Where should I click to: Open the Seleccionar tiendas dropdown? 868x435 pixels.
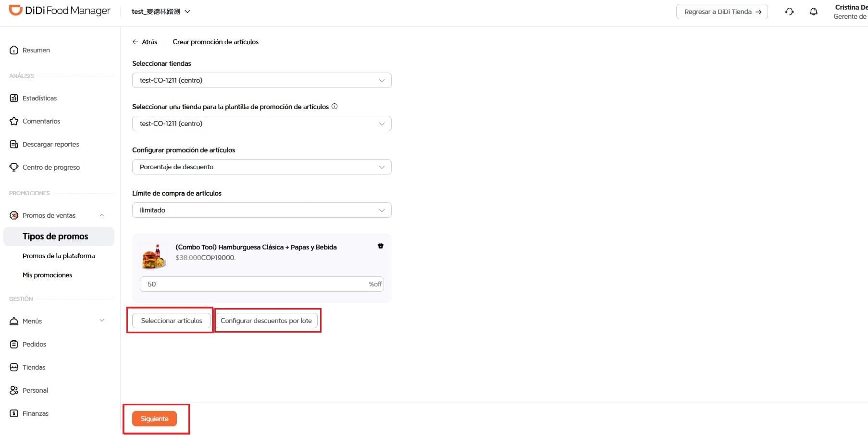[261, 80]
